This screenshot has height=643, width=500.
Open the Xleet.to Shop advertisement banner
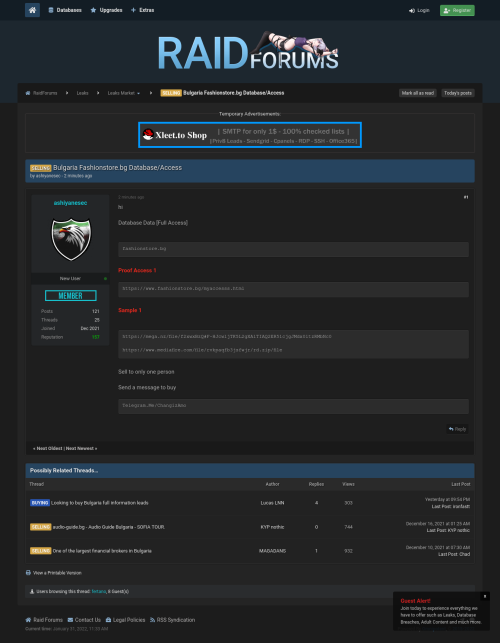[250, 135]
